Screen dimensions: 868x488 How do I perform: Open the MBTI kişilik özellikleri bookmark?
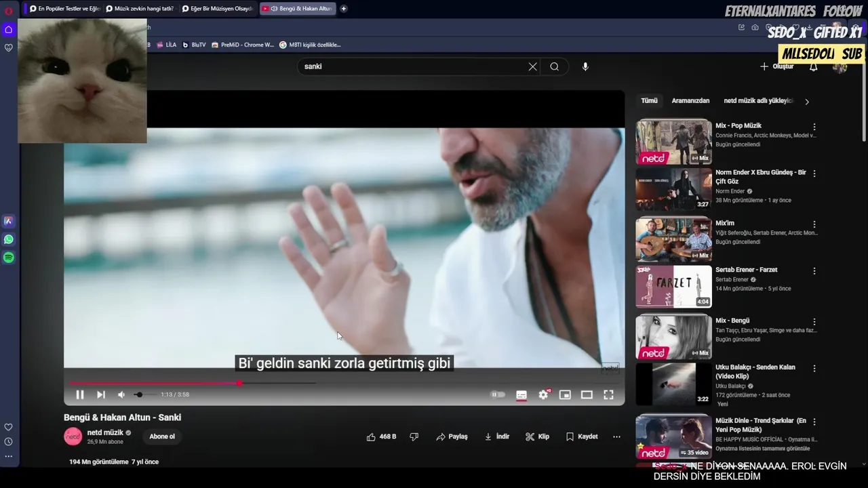pyautogui.click(x=310, y=45)
